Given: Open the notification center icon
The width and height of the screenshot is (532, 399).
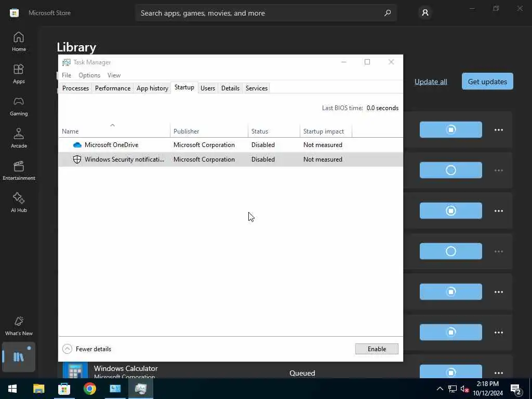Looking at the screenshot, I should 516,389.
